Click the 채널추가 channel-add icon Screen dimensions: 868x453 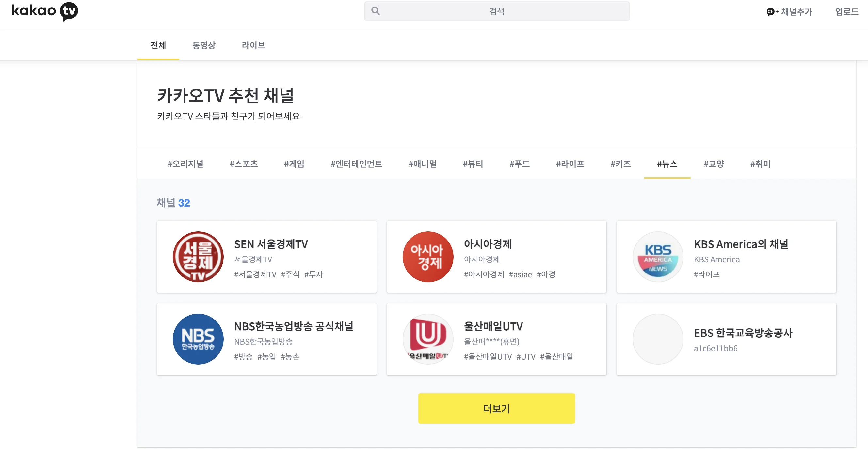point(772,12)
